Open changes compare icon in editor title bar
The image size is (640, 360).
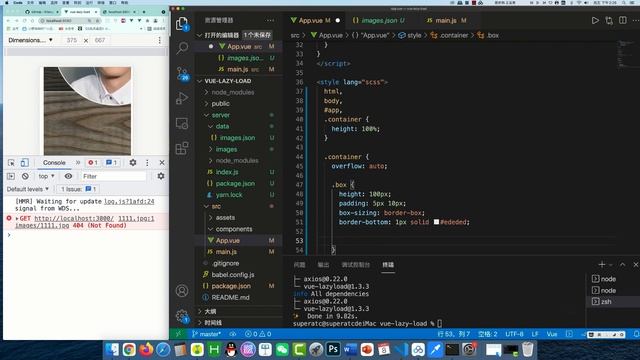609,20
